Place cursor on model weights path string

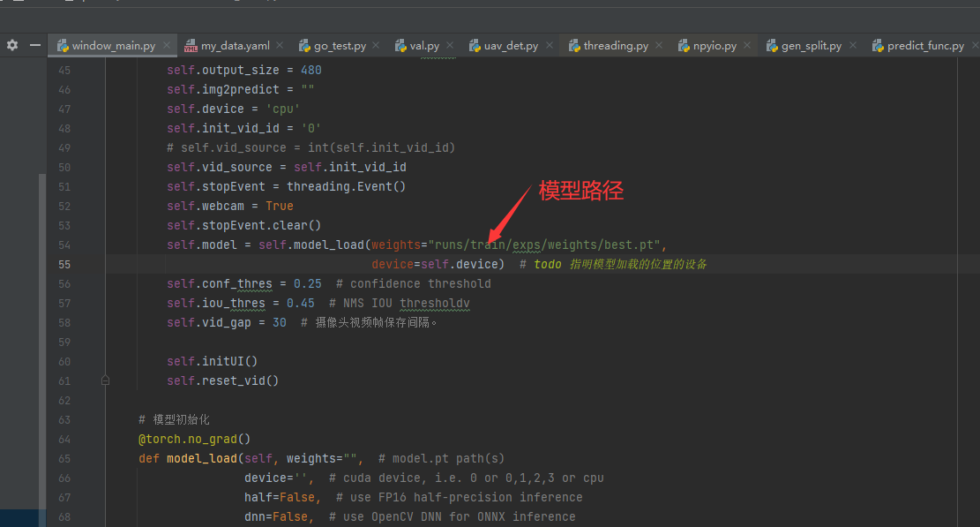(x=546, y=245)
